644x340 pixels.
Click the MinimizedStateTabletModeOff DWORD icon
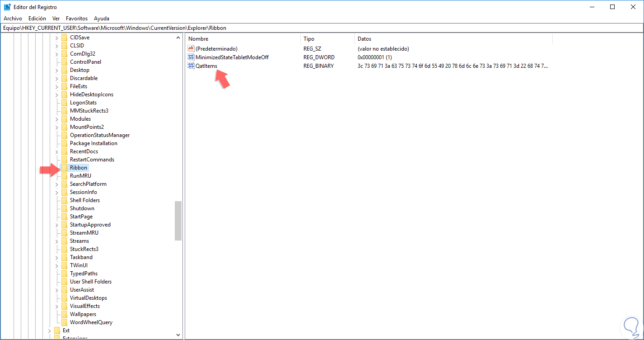(x=191, y=57)
